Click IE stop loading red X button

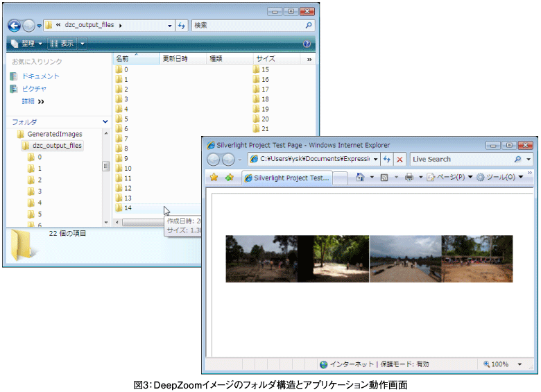coord(400,160)
